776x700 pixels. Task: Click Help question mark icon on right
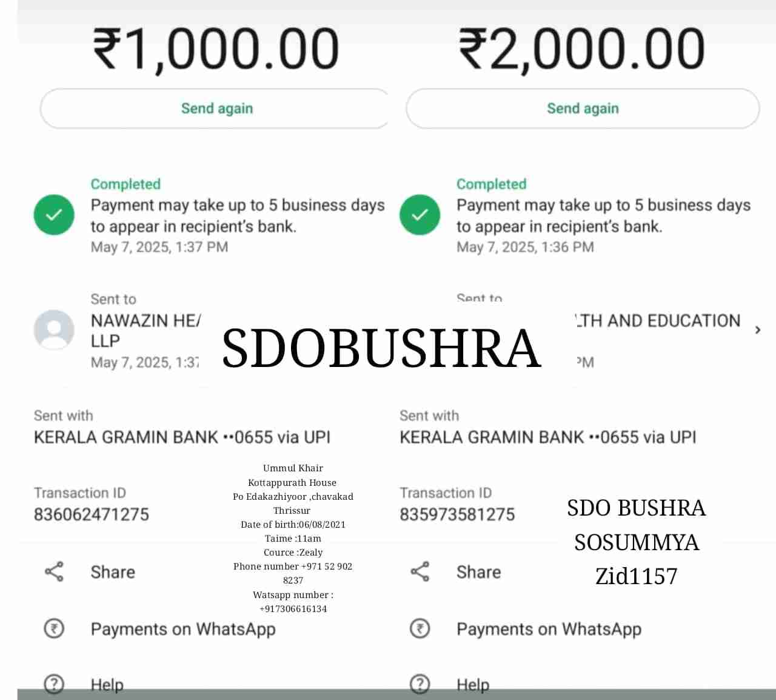click(420, 684)
